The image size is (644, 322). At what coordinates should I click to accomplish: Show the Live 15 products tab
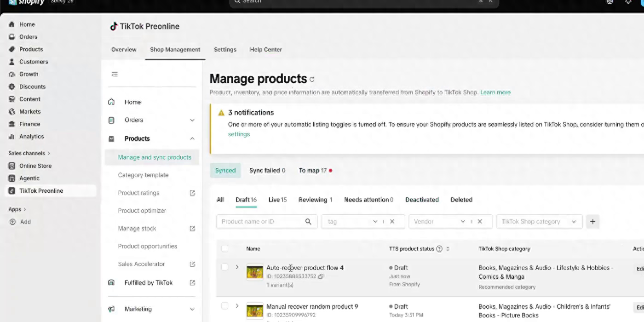click(x=277, y=200)
